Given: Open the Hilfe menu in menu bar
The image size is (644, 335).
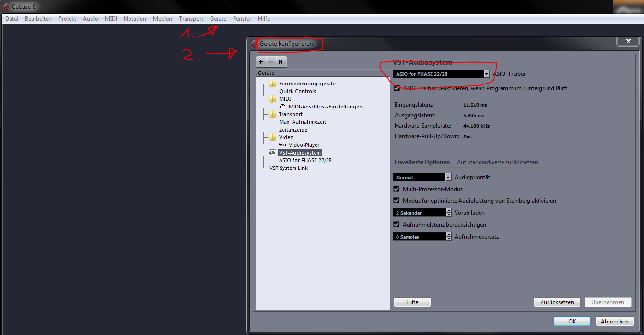Looking at the screenshot, I should pyautogui.click(x=264, y=19).
